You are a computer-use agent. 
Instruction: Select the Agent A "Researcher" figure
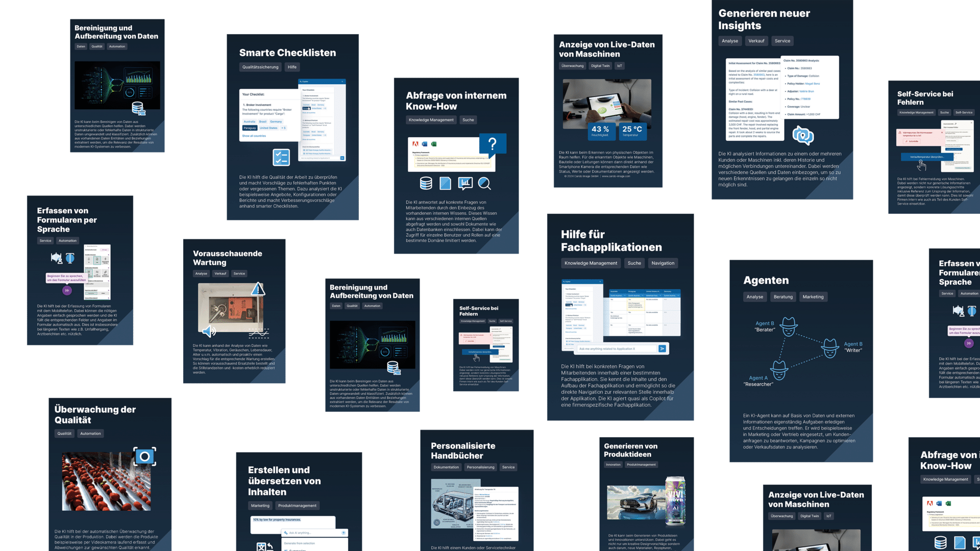point(779,369)
